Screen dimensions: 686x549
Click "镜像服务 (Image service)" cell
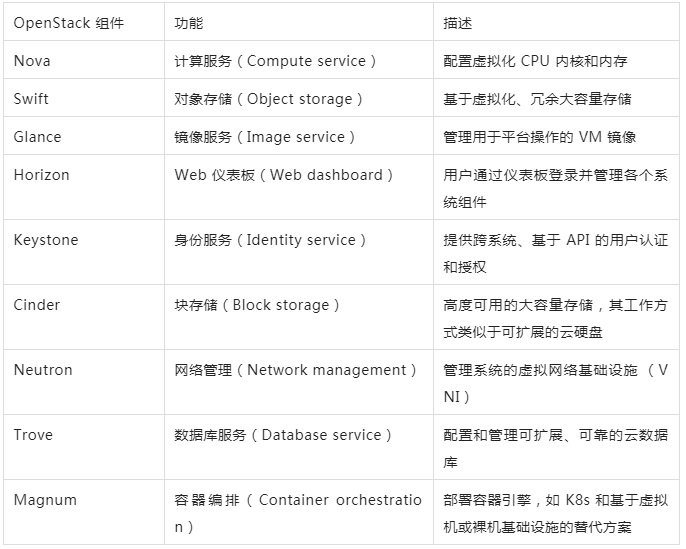265,137
